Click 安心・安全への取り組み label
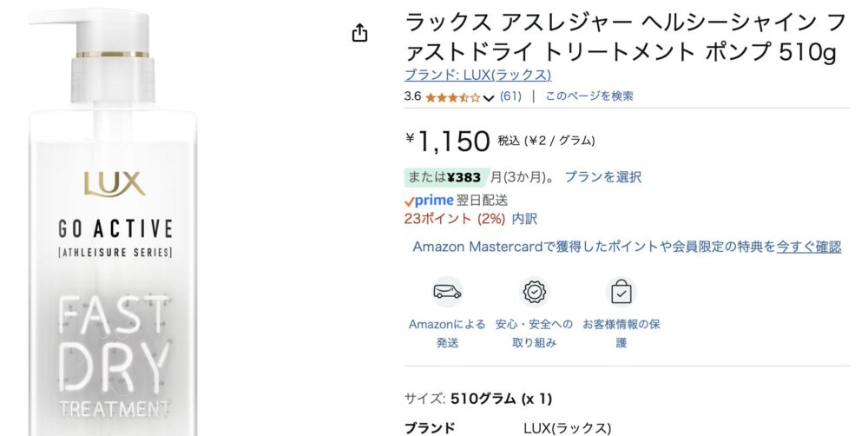Image resolution: width=868 pixels, height=436 pixels. pyautogui.click(x=534, y=334)
